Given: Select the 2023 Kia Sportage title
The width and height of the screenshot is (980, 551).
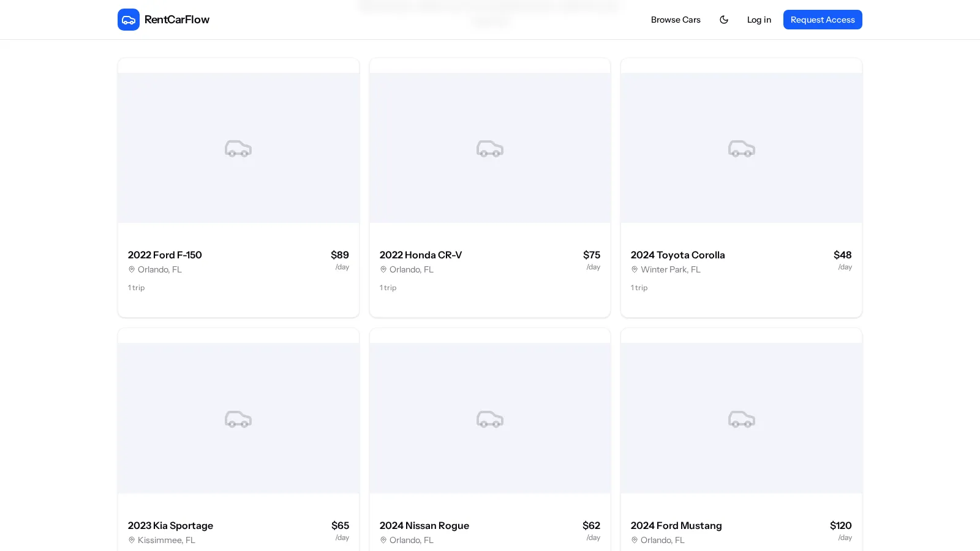Looking at the screenshot, I should point(170,525).
